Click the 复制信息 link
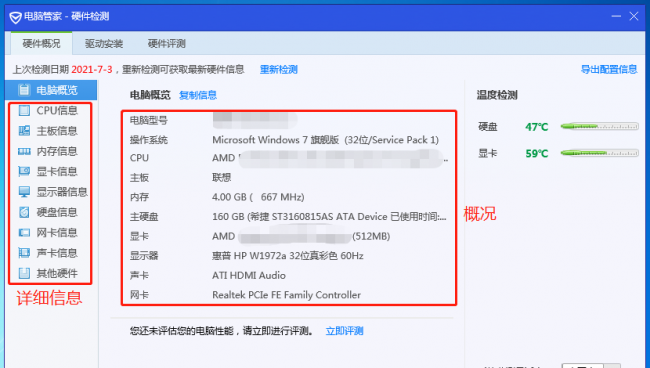This screenshot has width=650, height=368. 198,95
